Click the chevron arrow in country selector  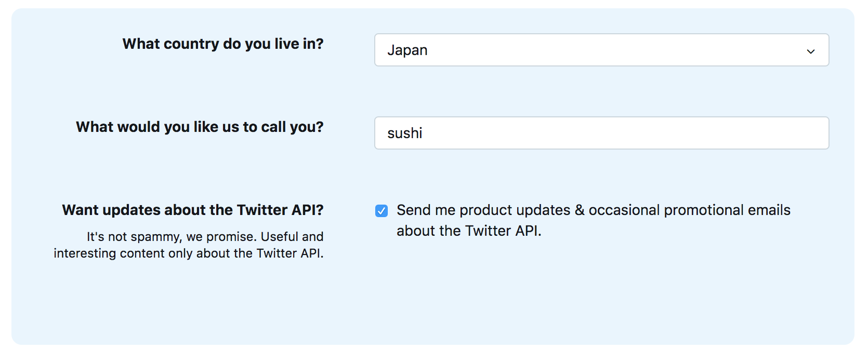coord(810,51)
